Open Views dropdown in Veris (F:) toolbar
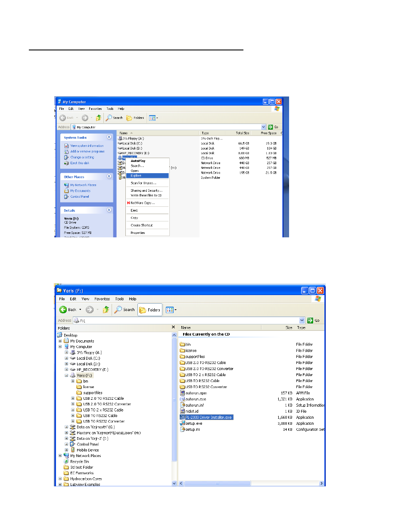 171,310
